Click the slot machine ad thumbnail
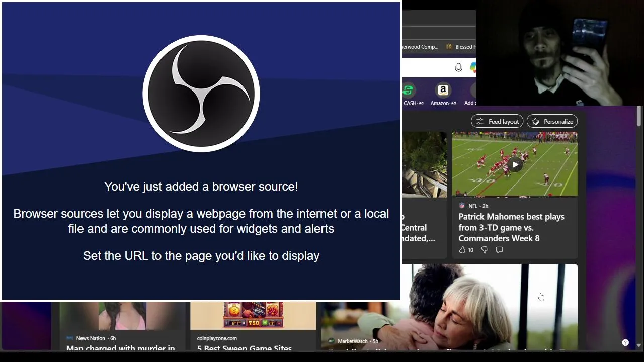The width and height of the screenshot is (644, 362). [x=253, y=316]
